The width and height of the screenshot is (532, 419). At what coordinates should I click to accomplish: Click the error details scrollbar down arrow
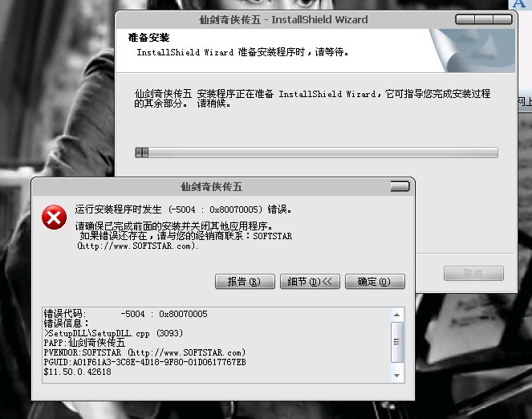point(396,376)
